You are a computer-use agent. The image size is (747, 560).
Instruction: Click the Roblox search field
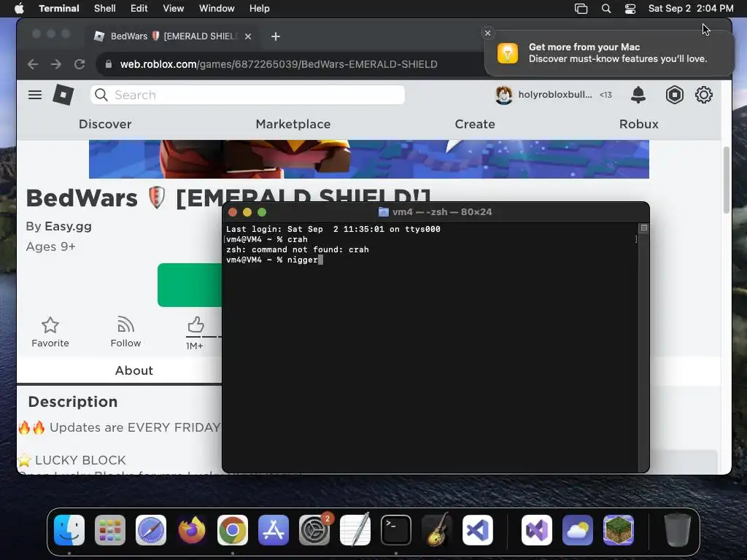click(x=248, y=95)
